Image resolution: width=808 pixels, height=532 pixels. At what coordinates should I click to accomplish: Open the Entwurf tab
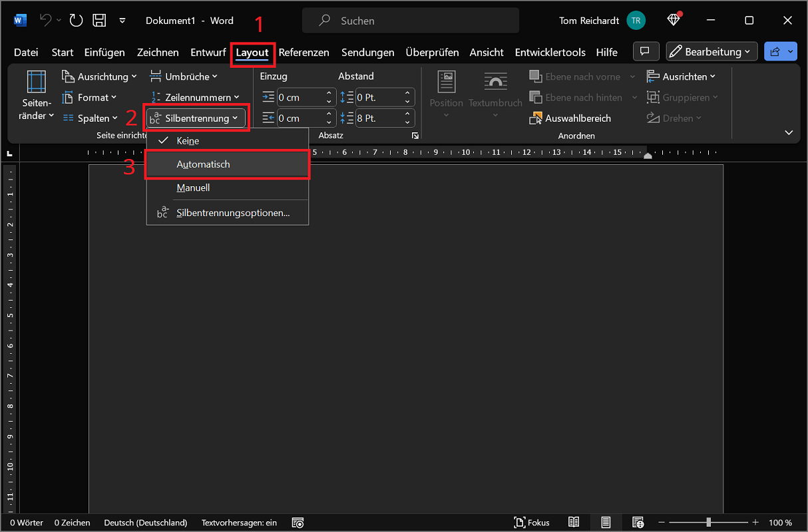[x=208, y=52]
